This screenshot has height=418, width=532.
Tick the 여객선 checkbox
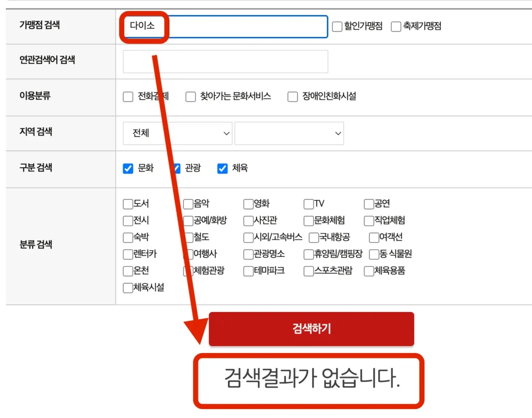click(x=374, y=238)
